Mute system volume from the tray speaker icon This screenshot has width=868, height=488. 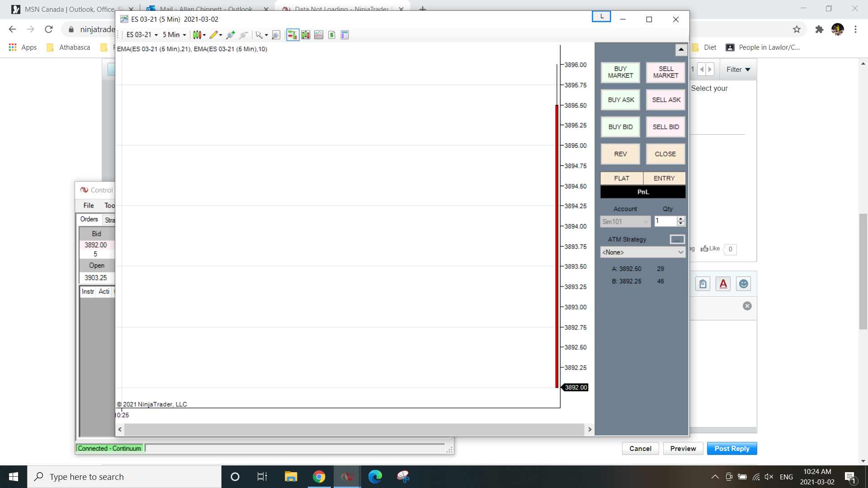(x=769, y=476)
